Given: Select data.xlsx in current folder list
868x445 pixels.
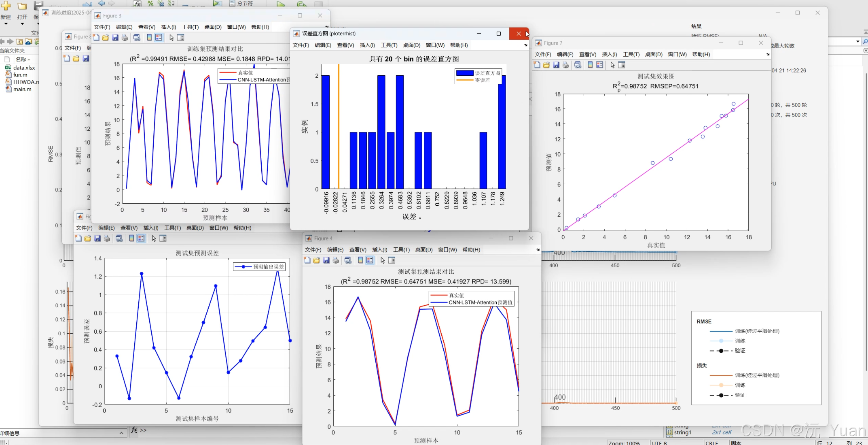Looking at the screenshot, I should [24, 68].
